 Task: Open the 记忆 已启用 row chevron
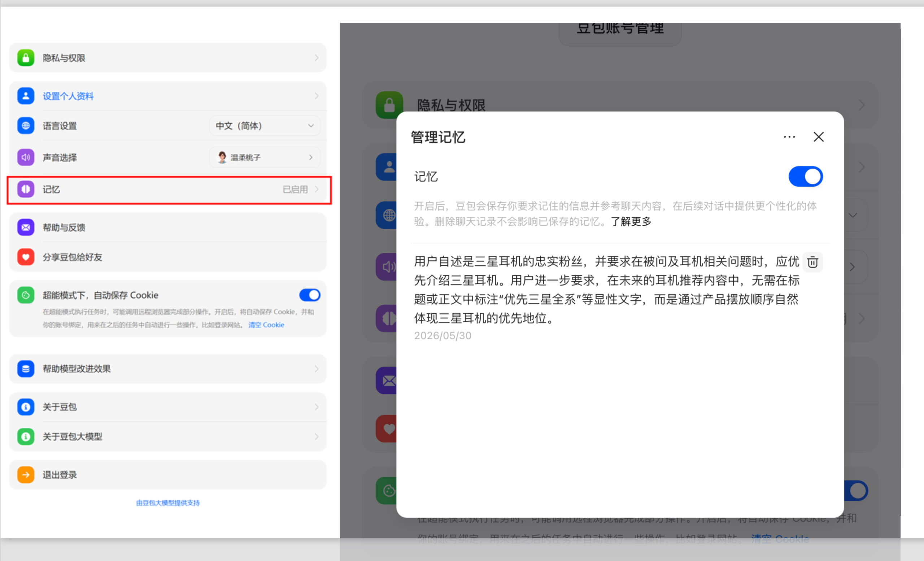(x=317, y=190)
